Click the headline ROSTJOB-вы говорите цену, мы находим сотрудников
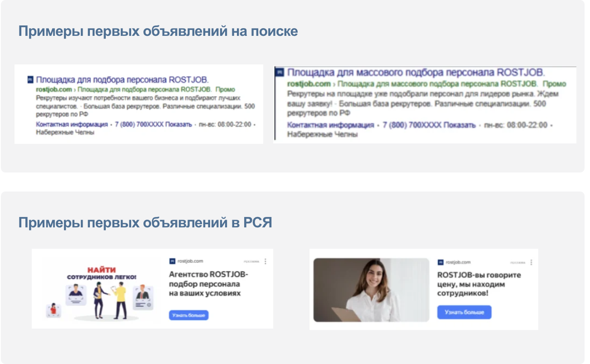 [479, 284]
